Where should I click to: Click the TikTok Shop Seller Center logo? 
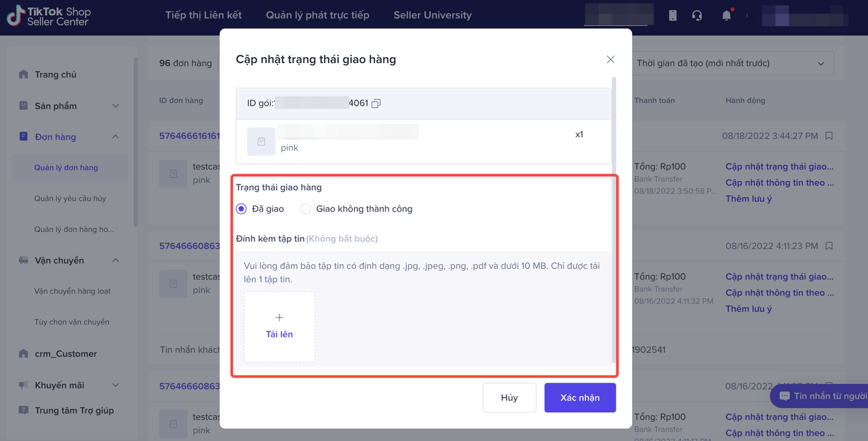[x=49, y=16]
